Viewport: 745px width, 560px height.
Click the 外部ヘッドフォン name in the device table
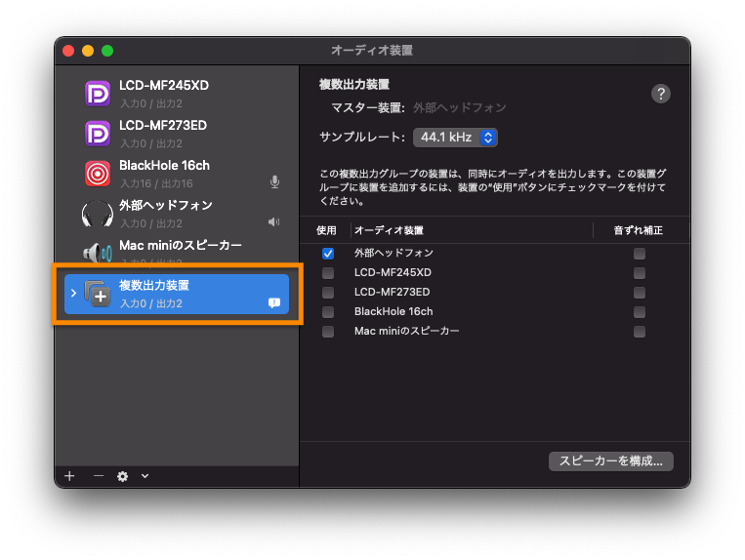[393, 253]
